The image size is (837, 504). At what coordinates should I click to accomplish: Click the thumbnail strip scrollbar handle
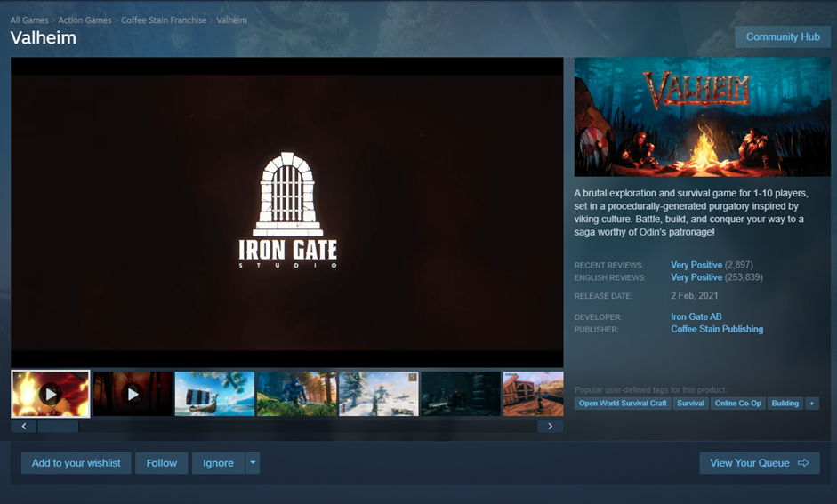[x=58, y=426]
